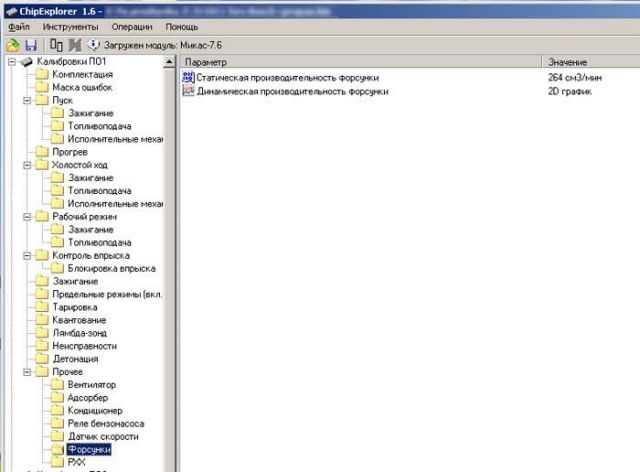Open the Инструменты menu

click(x=70, y=25)
